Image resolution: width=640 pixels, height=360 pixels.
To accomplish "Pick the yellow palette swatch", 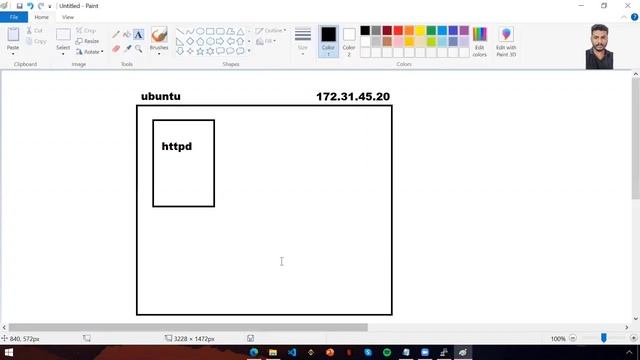I will 420,31.
